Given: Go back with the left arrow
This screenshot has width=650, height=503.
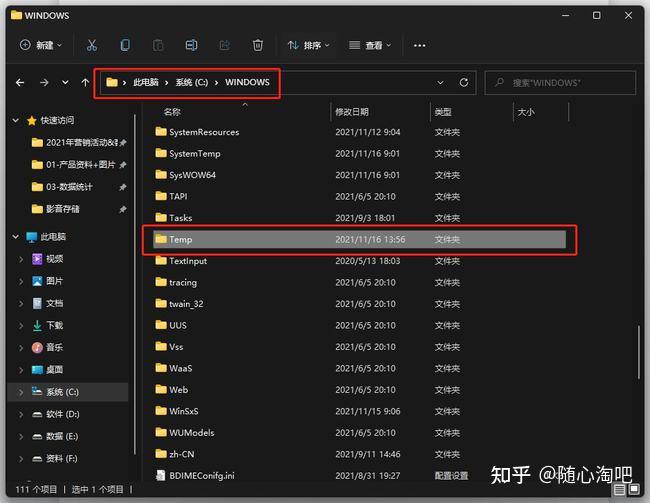Looking at the screenshot, I should pos(20,83).
